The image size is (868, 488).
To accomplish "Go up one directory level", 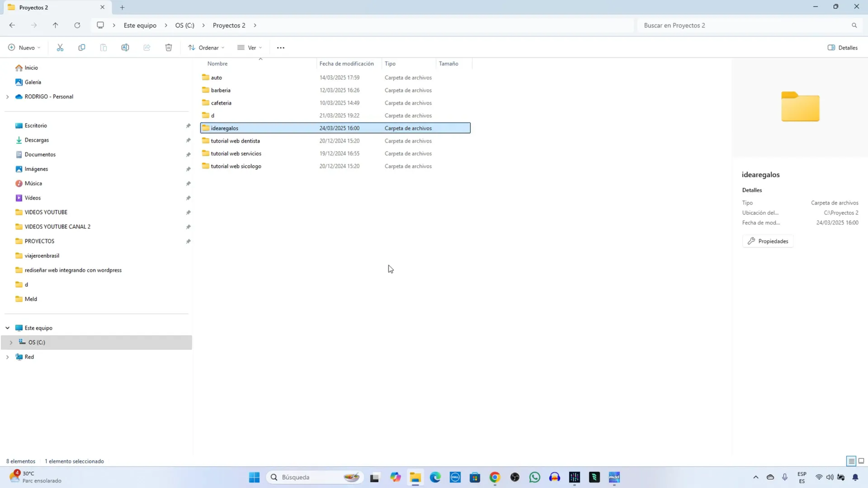I will [55, 25].
